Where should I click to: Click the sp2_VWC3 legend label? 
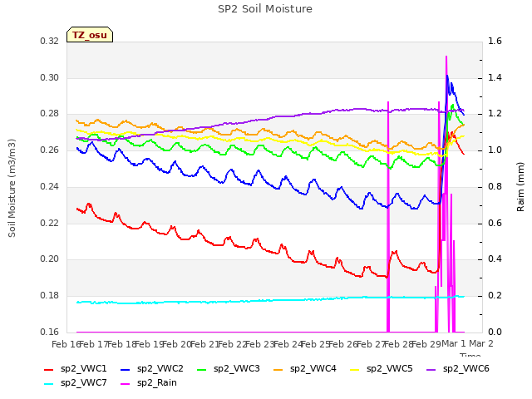pyautogui.click(x=236, y=368)
